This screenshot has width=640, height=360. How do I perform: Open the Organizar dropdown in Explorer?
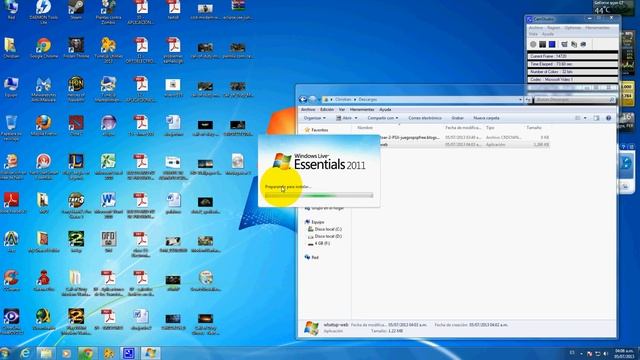pos(314,118)
